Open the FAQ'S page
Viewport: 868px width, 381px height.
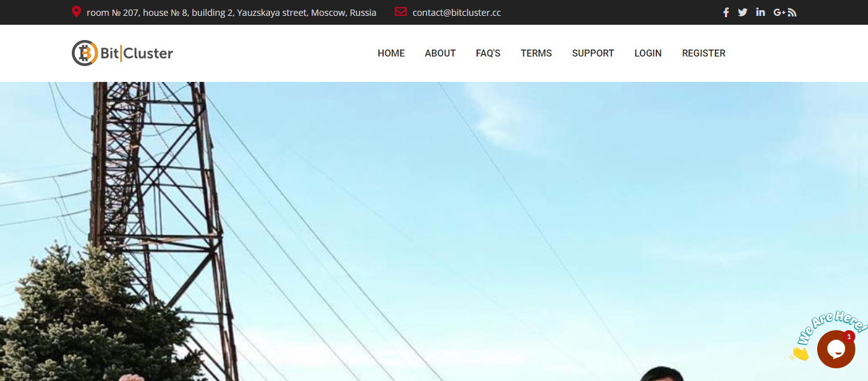pos(488,53)
